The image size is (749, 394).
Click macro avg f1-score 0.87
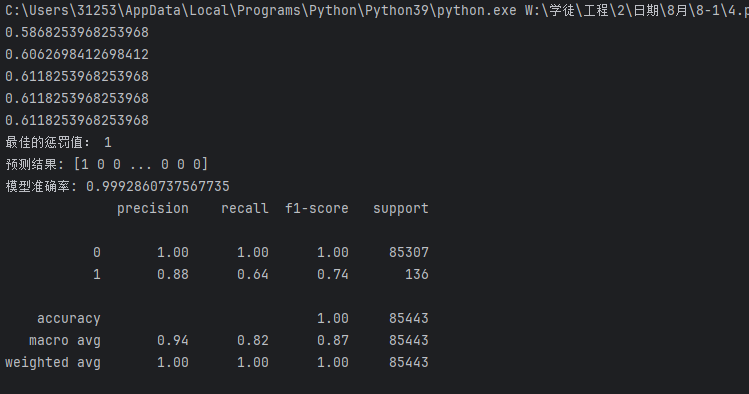coord(333,341)
